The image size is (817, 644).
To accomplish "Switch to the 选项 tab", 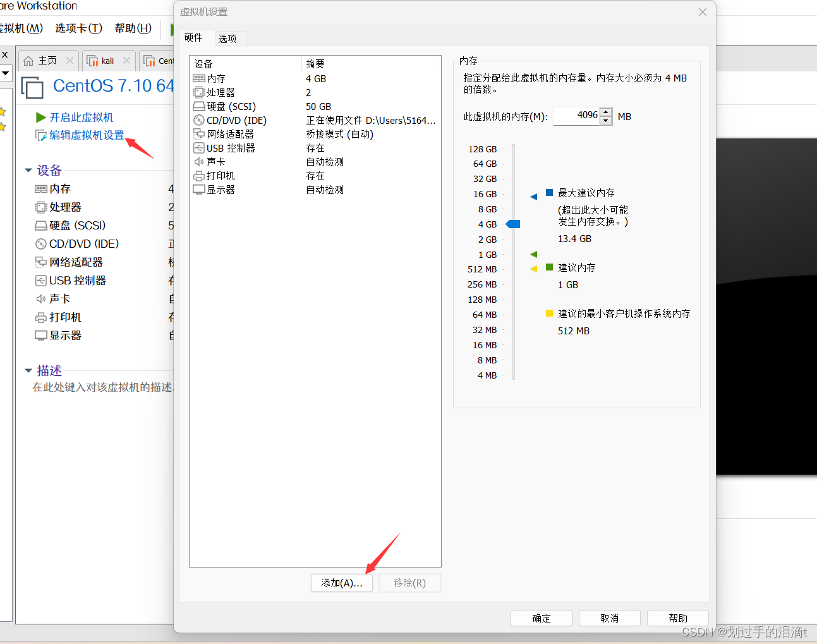I will 227,38.
